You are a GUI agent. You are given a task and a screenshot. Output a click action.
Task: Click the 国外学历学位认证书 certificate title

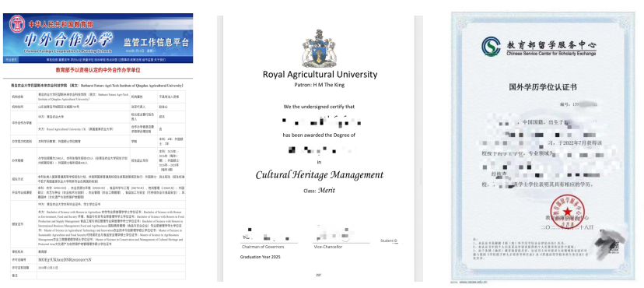click(x=543, y=87)
